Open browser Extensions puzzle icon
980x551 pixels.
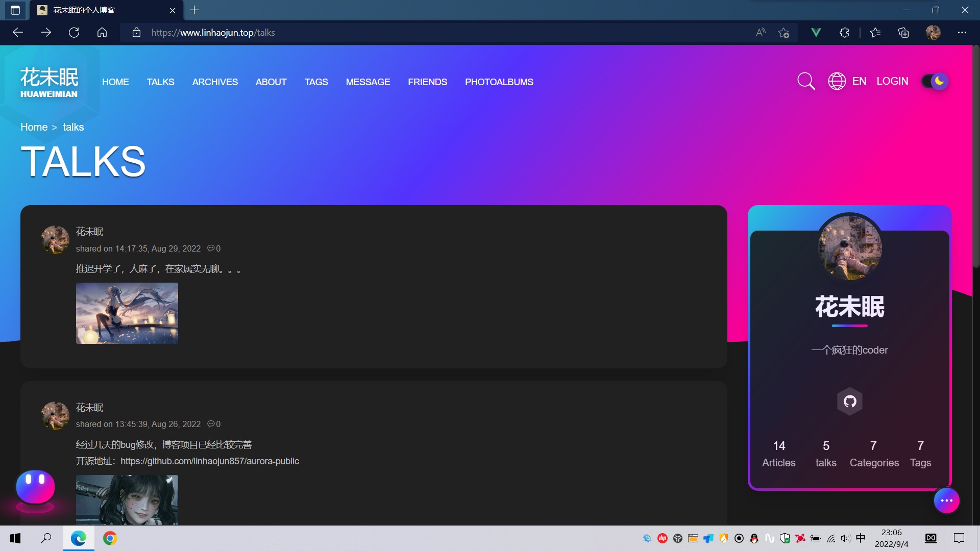844,33
